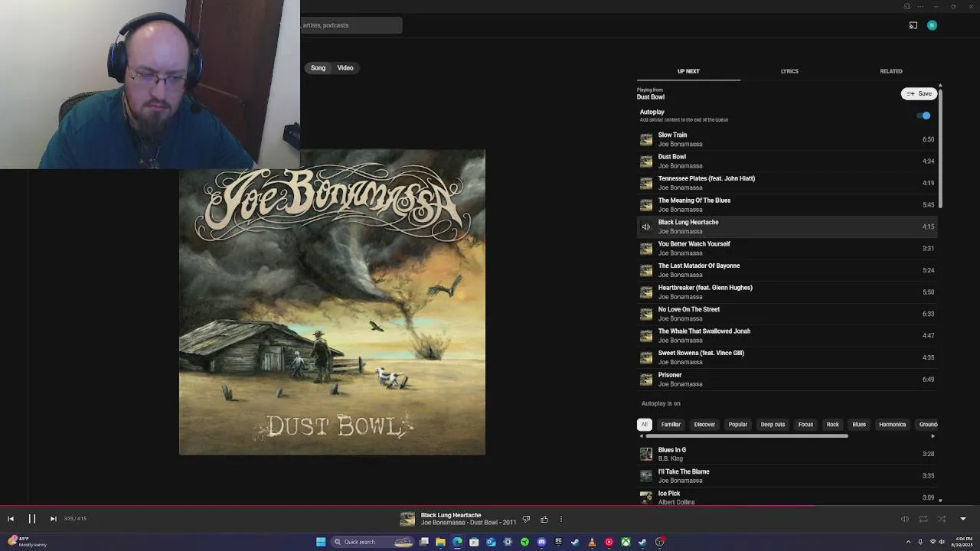This screenshot has width=980, height=551.
Task: Select the Rock filter chip
Action: pos(833,425)
